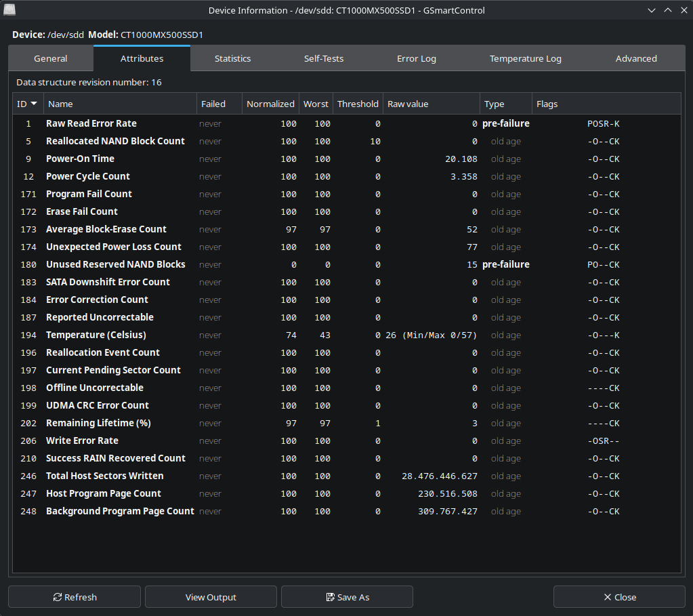Select the Average Block-Erase Count row
Image resolution: width=693 pixels, height=616 pixels.
[x=347, y=229]
